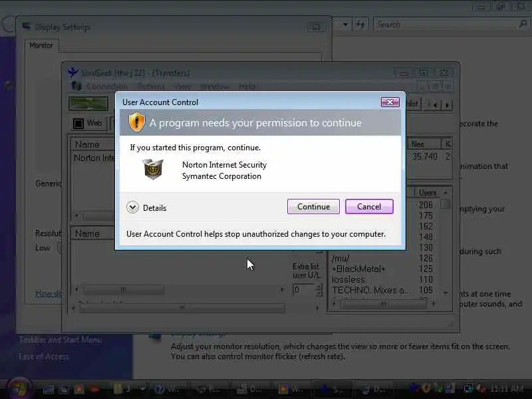Click '+BlackMetal+' room in room list
Screen dimensions: 532x399
coord(358,269)
